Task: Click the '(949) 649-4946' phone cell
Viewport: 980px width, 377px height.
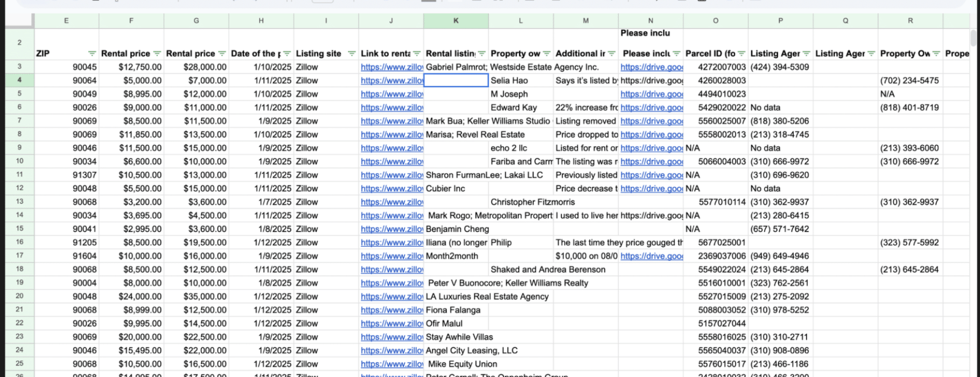Action: coord(781,256)
